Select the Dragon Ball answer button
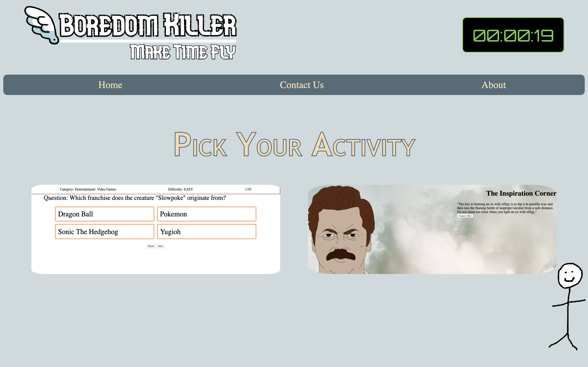 tap(104, 213)
